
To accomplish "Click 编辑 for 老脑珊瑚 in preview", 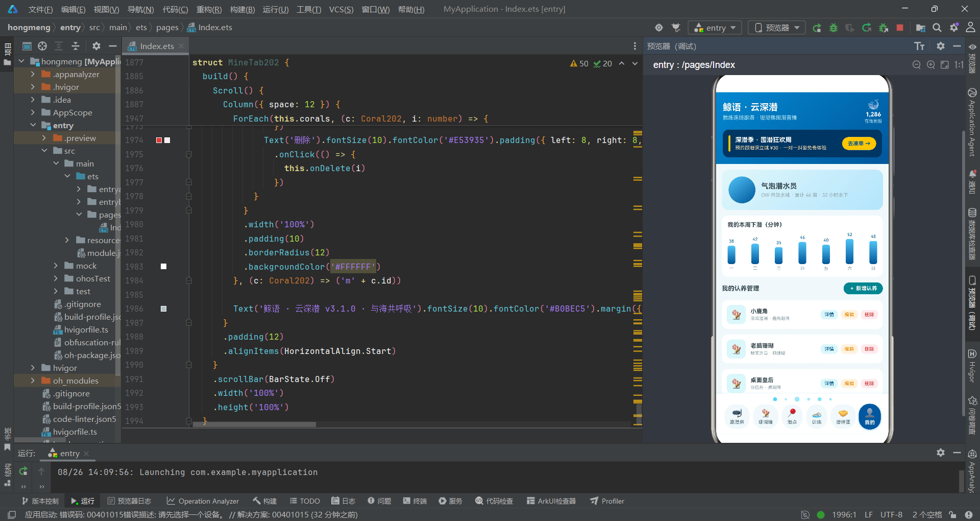I will point(849,349).
